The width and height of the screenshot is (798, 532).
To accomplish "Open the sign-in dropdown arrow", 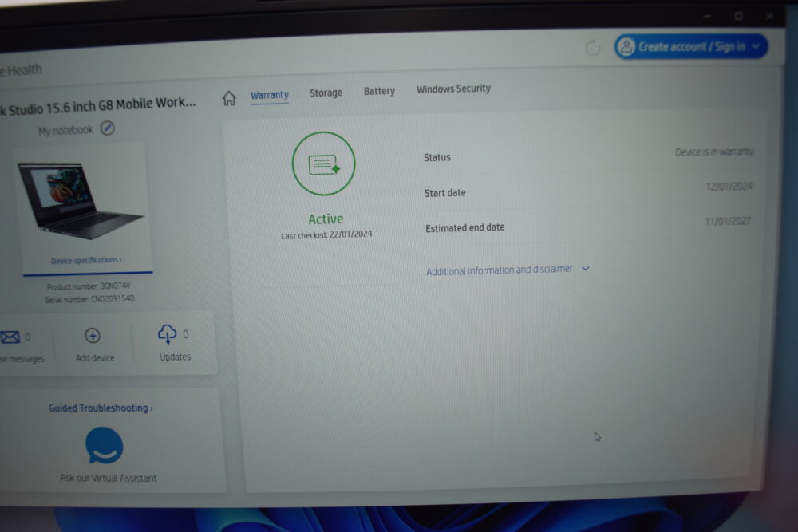I will tap(756, 46).
